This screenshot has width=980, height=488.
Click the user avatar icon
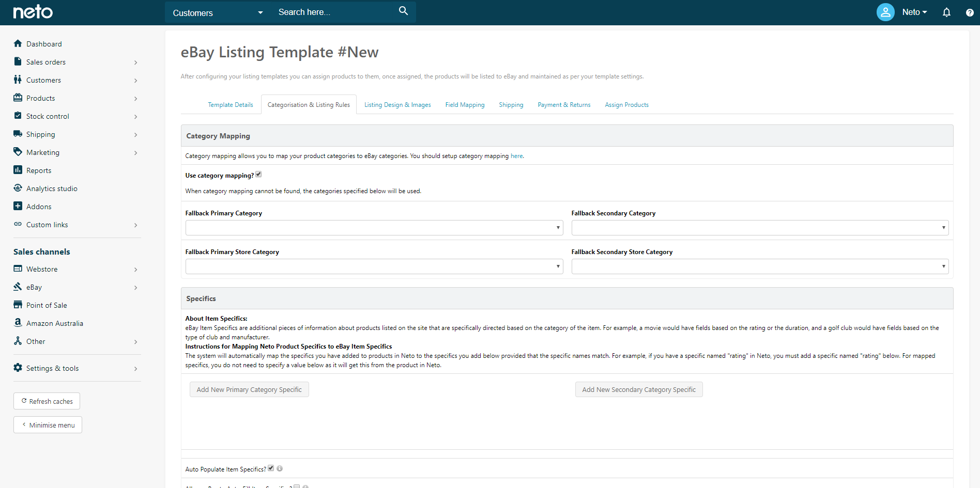click(x=885, y=12)
